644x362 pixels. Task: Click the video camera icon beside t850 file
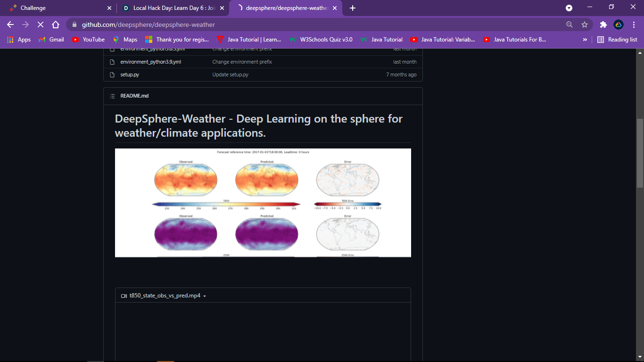tap(124, 296)
